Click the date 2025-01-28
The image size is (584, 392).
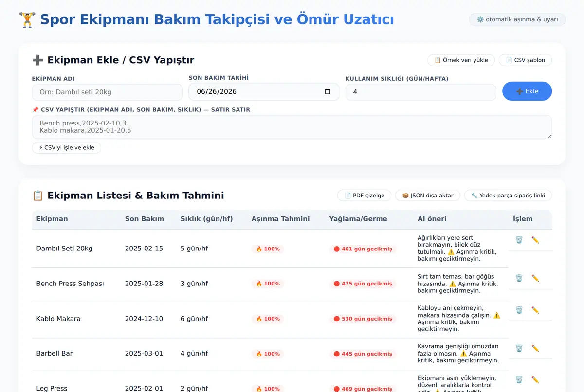coord(144,284)
